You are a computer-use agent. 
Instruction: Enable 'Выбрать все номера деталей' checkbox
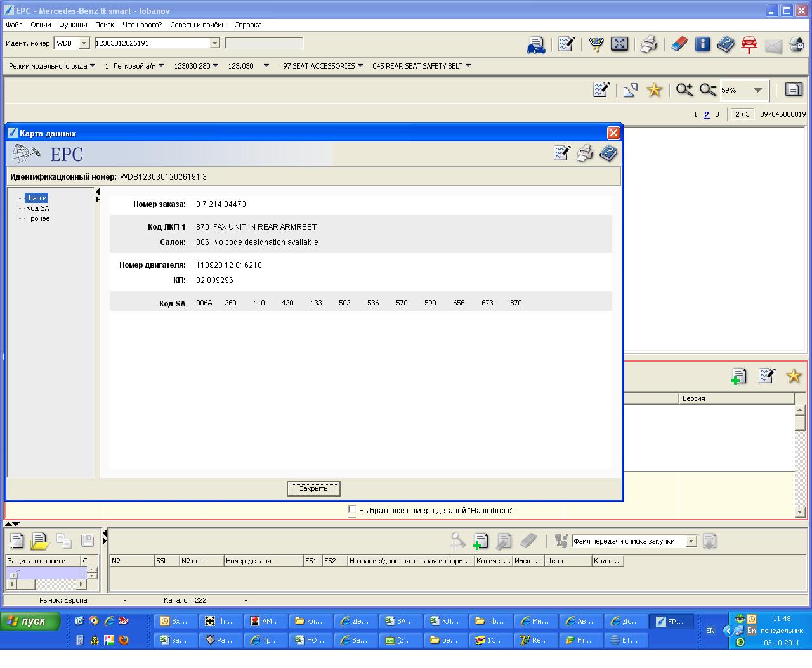(x=352, y=510)
